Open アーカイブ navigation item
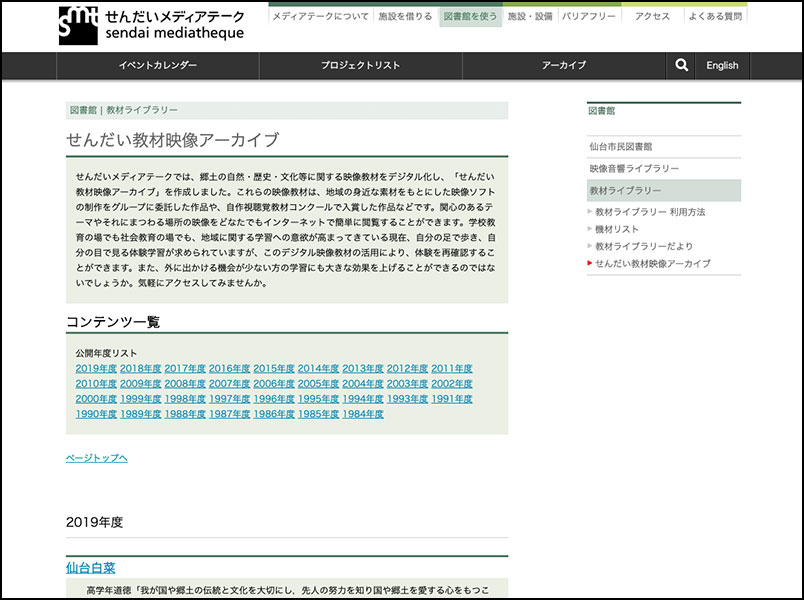This screenshot has height=600, width=804. pyautogui.click(x=564, y=66)
